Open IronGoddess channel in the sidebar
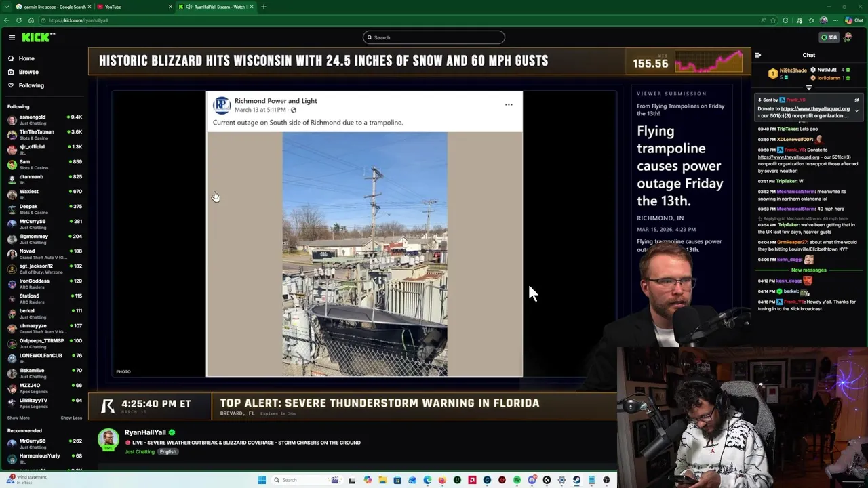This screenshot has width=868, height=488. [x=44, y=283]
